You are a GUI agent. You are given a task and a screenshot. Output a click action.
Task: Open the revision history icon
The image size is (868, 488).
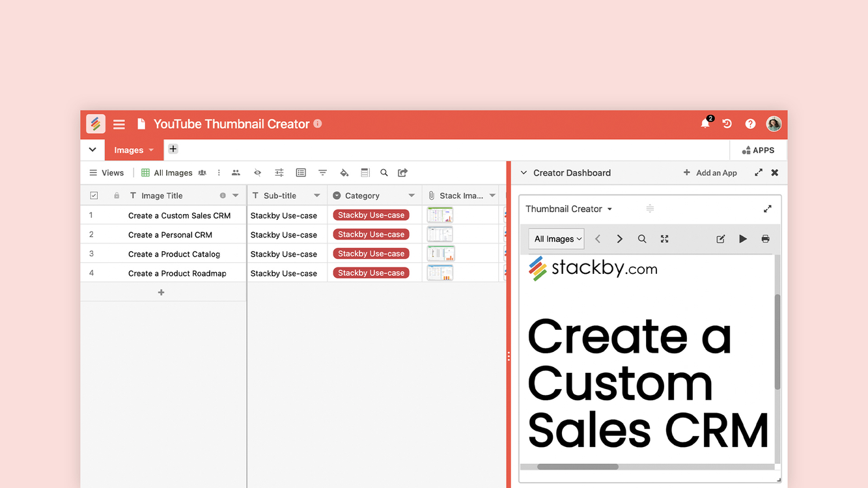[x=727, y=124]
